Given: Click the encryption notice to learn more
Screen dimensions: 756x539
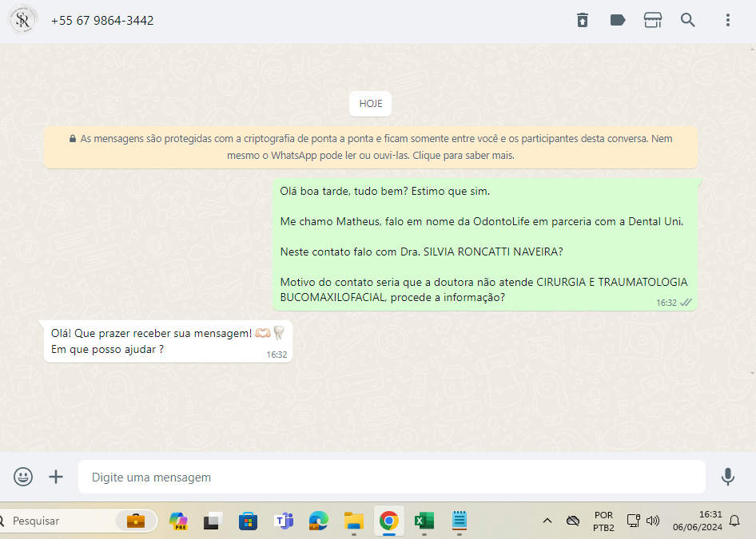Looking at the screenshot, I should 371,147.
